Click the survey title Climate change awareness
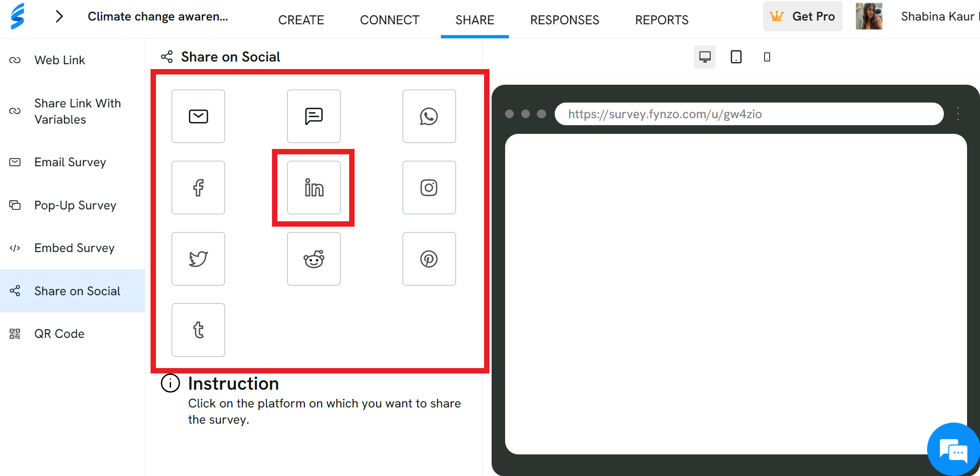Viewport: 980px width, 476px height. pos(158,16)
